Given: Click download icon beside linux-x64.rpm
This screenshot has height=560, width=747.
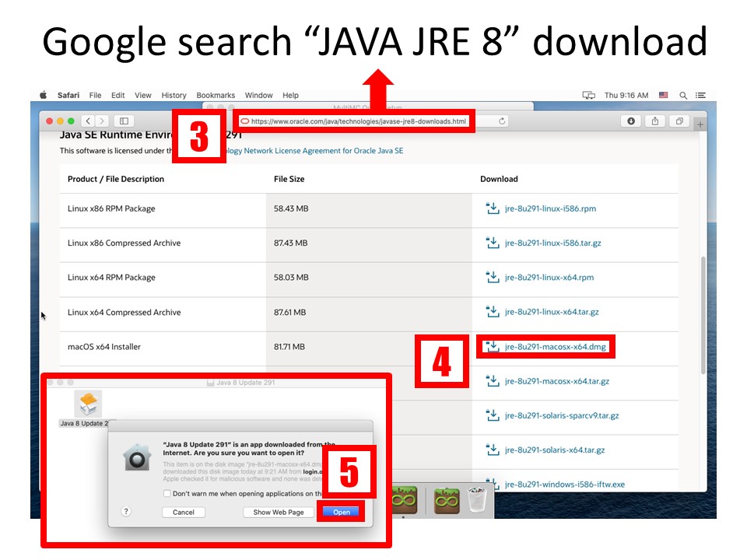Looking at the screenshot, I should coord(492,277).
